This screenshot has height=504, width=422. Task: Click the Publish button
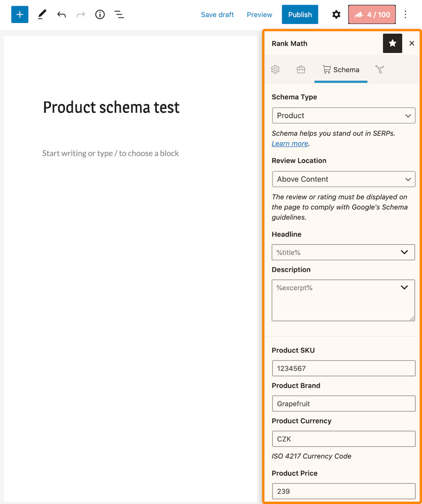[300, 14]
